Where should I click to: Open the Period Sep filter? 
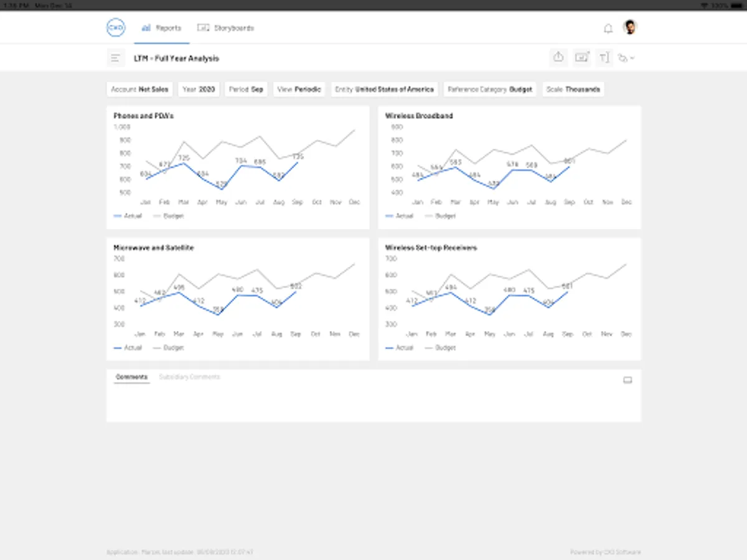[x=246, y=90]
